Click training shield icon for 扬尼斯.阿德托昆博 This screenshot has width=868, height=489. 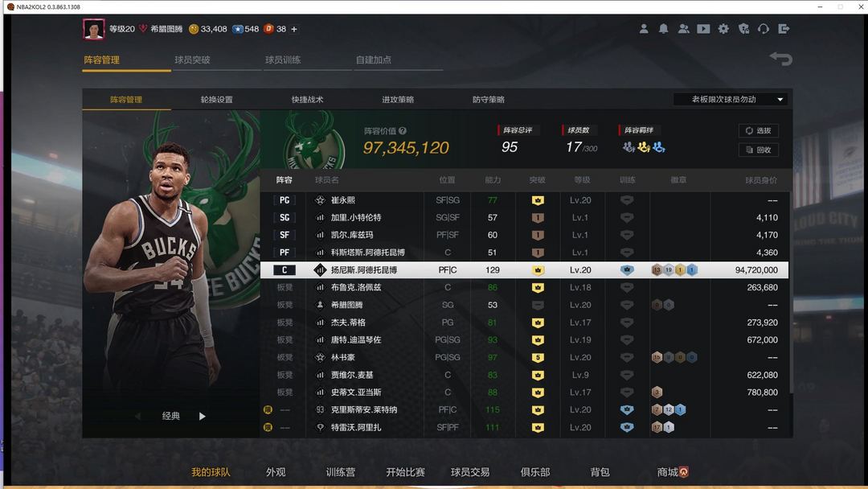pos(627,269)
